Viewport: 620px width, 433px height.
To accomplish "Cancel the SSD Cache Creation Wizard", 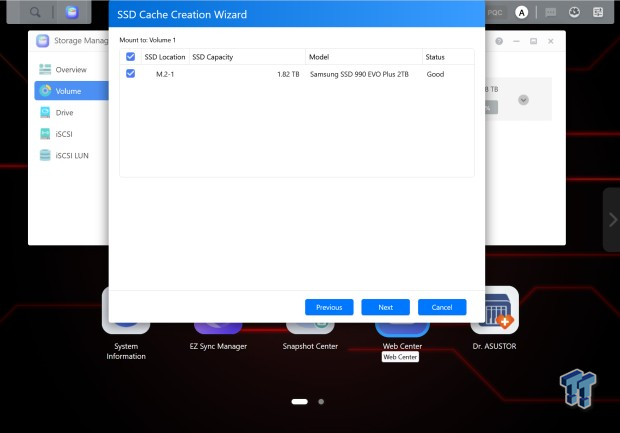I will (441, 307).
